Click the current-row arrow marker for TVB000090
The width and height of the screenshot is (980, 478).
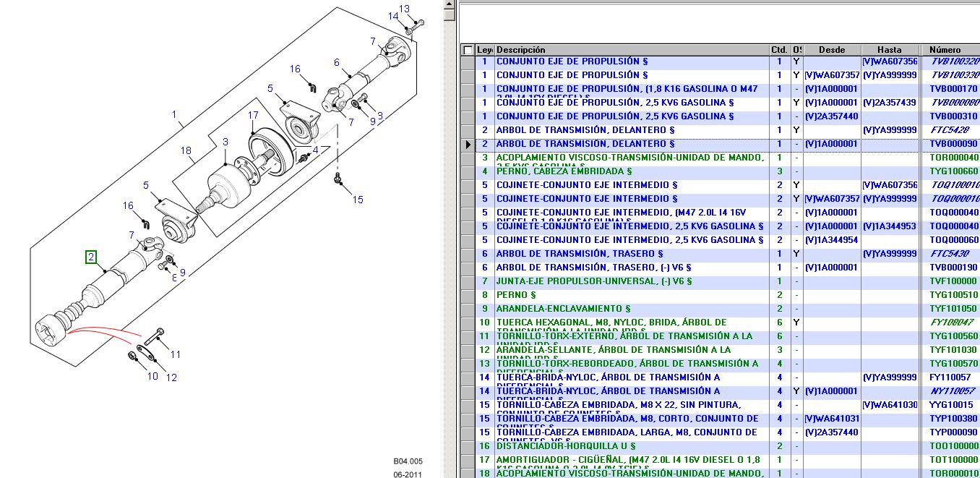tap(468, 144)
